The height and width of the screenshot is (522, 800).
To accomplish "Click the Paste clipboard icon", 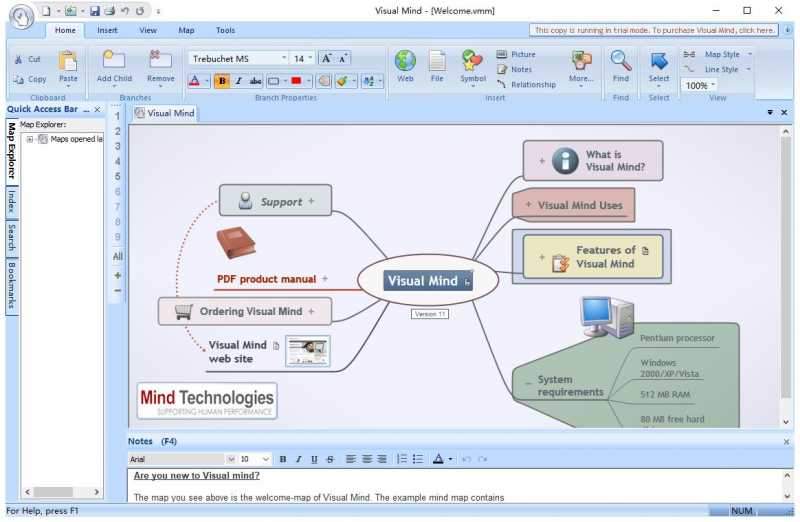I will pyautogui.click(x=68, y=61).
